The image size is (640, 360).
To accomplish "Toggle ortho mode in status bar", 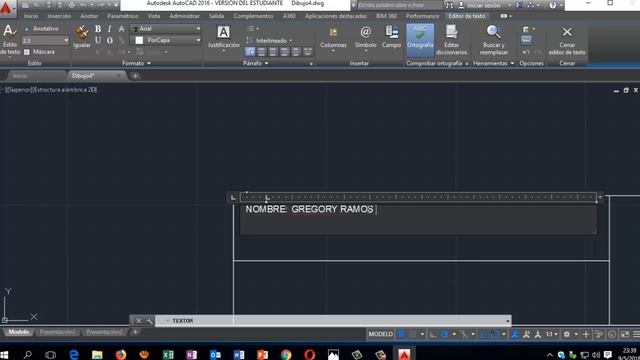I will pos(433,334).
